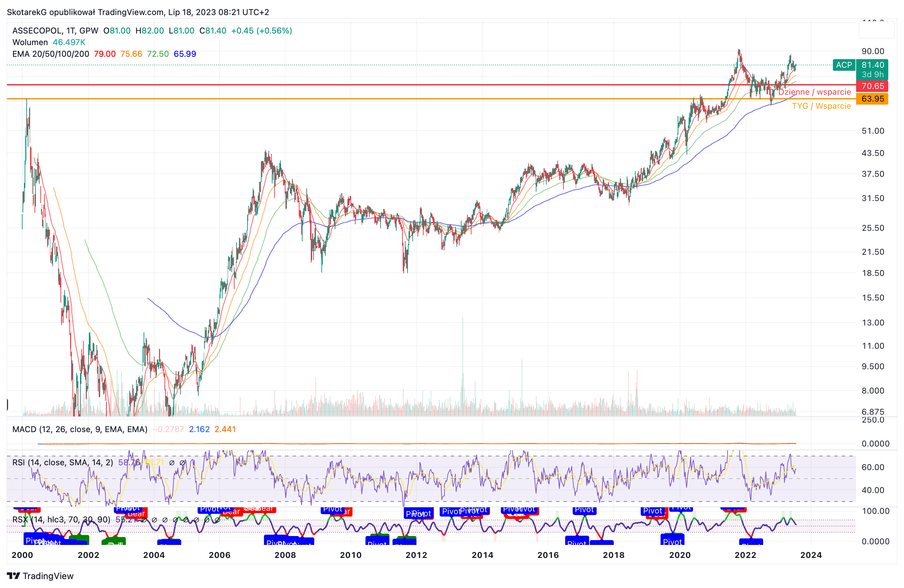This screenshot has height=588, width=904.
Task: Click the EMA 20/50/100/200 indicator label
Action: 51,54
